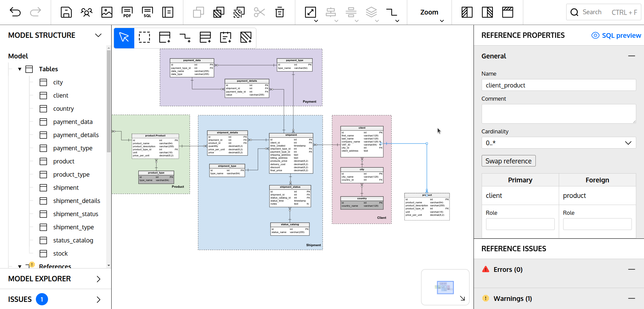Delete selected element with trash icon

tap(280, 12)
